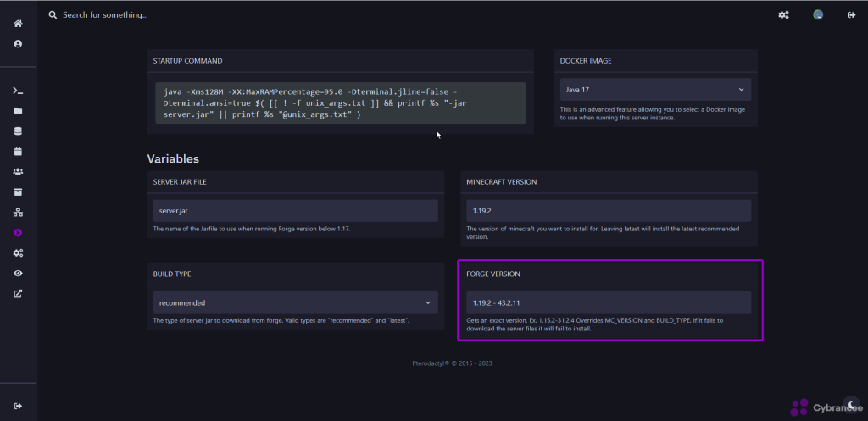Click the MINECRAFT VERSION label
Screen dimensions: 868x421
pyautogui.click(x=502, y=182)
